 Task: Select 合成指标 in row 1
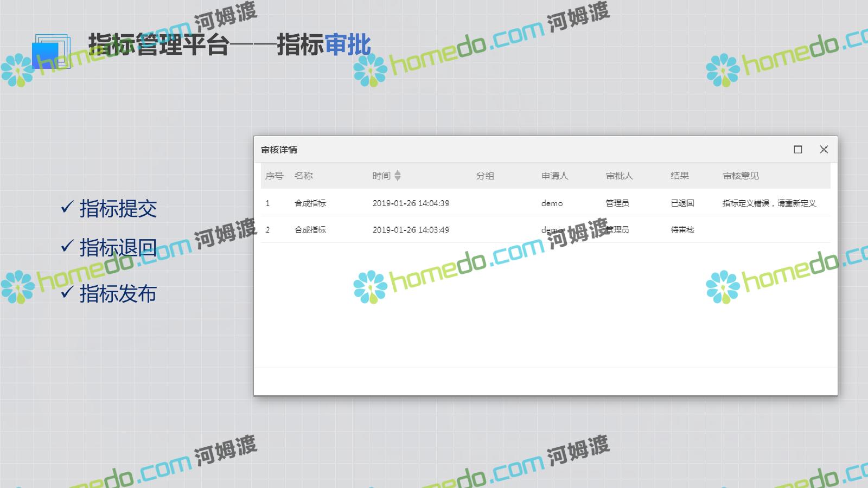point(310,203)
